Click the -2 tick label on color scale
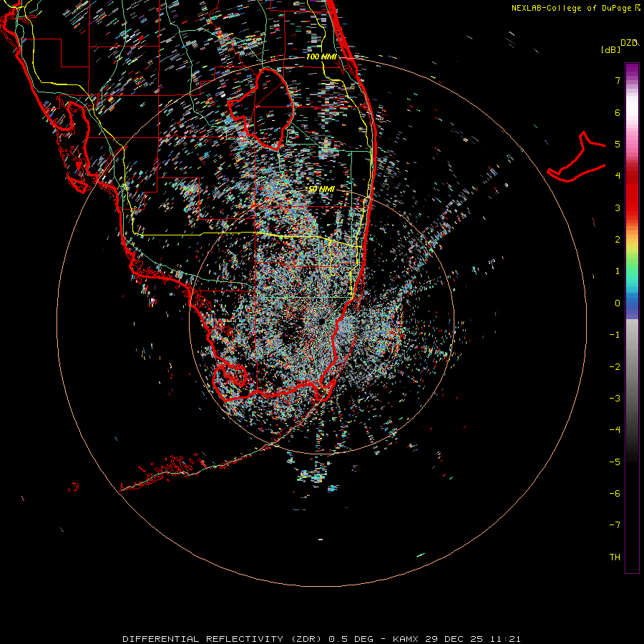Image resolution: width=644 pixels, height=644 pixels. click(x=615, y=367)
